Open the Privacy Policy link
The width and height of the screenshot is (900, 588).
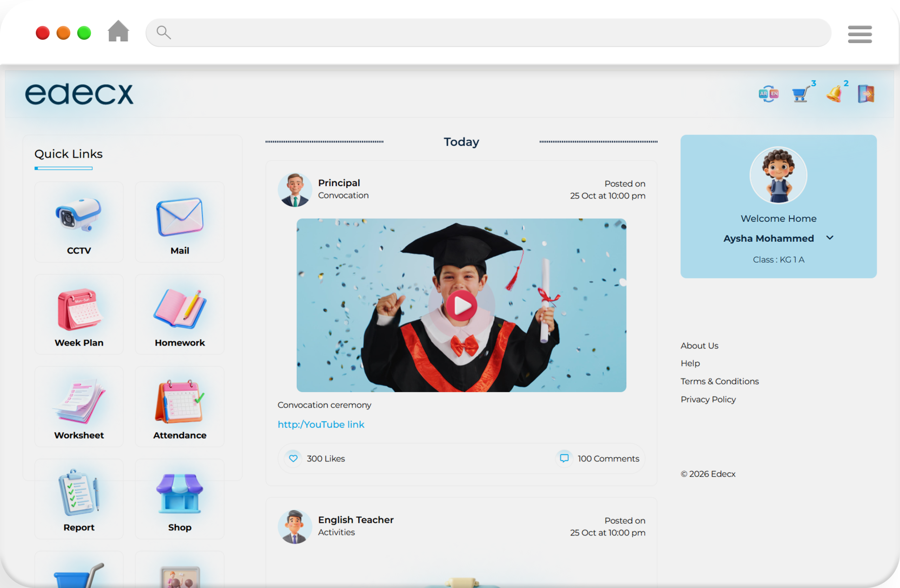click(x=708, y=399)
